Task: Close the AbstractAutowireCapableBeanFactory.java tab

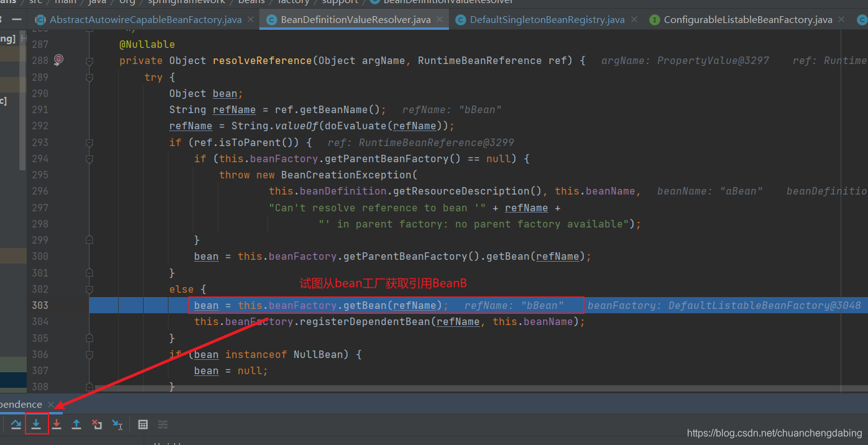Action: tap(250, 20)
